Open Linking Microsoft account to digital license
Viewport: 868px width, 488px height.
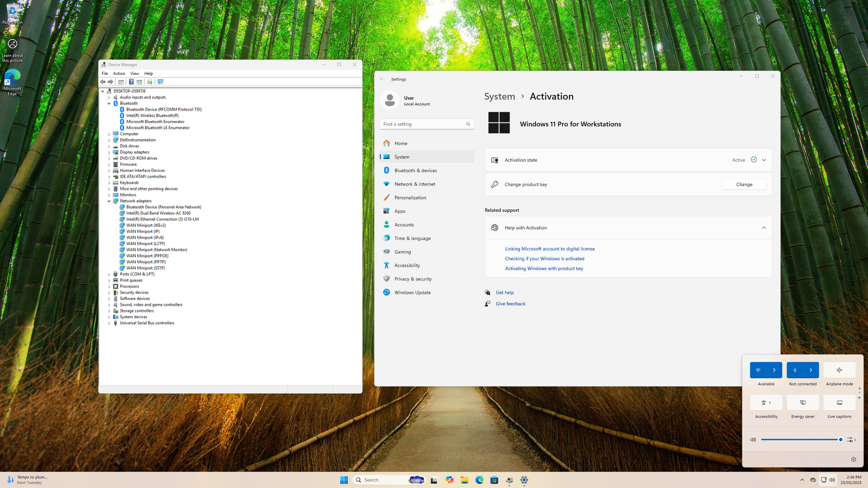coord(550,249)
